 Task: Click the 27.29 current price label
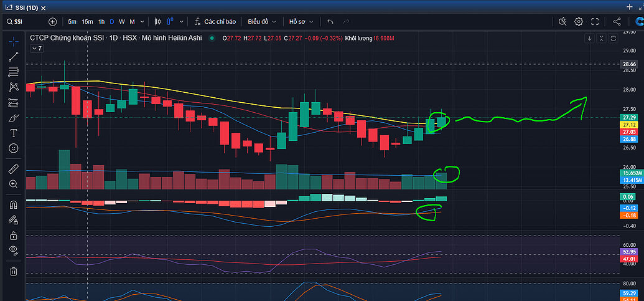(x=630, y=117)
